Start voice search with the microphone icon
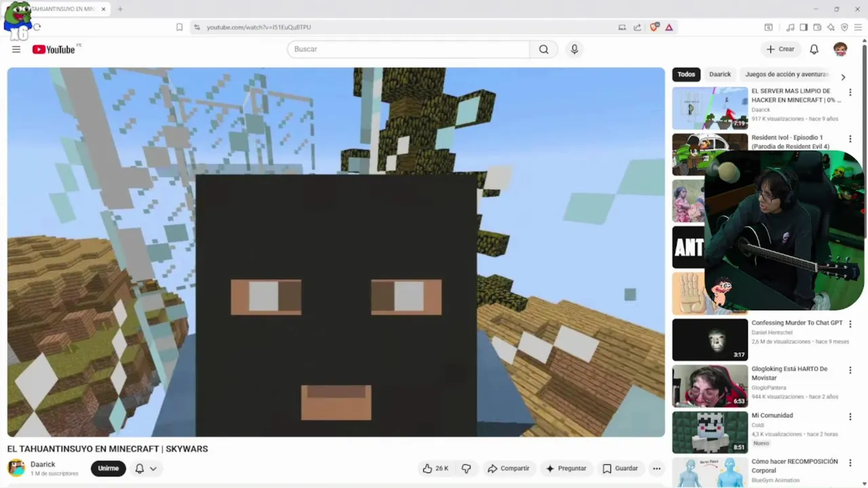 574,49
